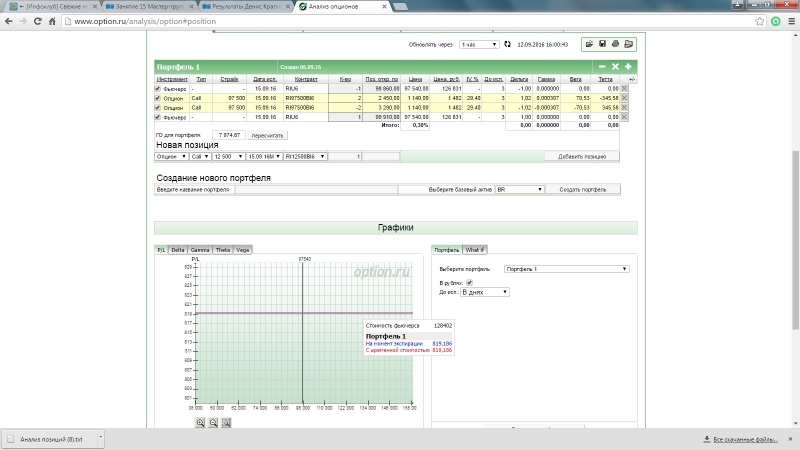Delete Портфель 1 using the header X icon

pyautogui.click(x=615, y=67)
